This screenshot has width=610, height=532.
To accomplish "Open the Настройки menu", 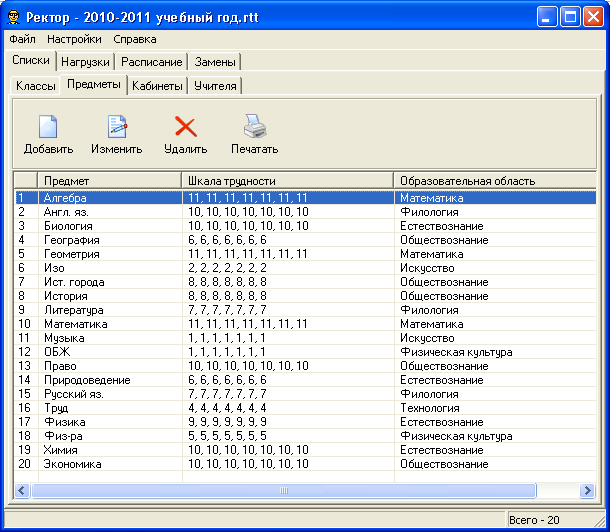I will tap(74, 39).
